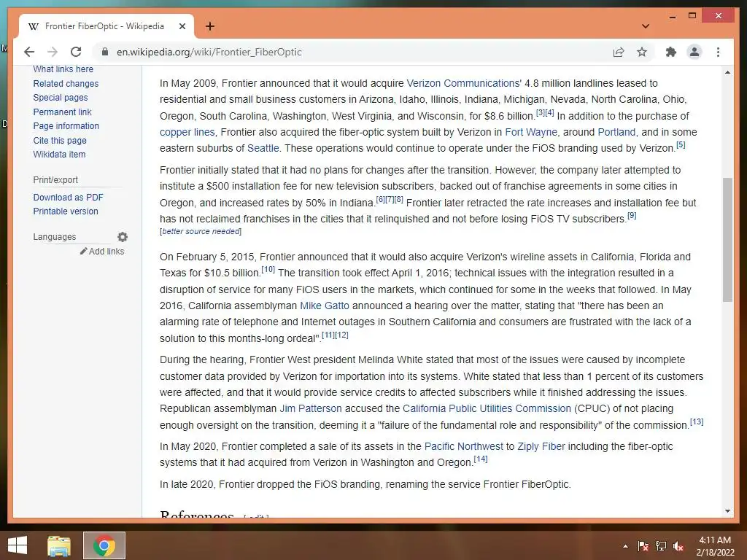The height and width of the screenshot is (560, 747).
Task: Click the Add links pencil link
Action: (102, 252)
